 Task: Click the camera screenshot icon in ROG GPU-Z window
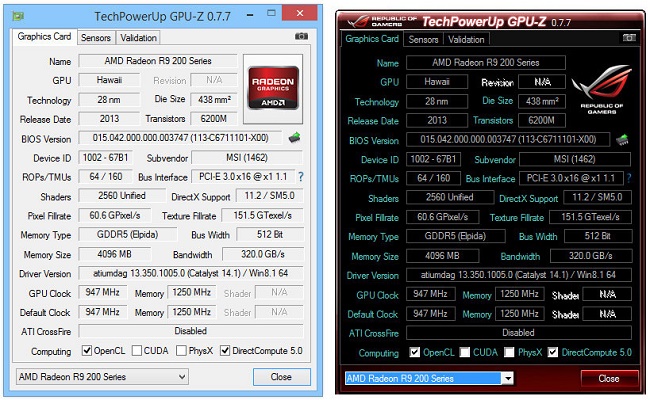pyautogui.click(x=629, y=38)
